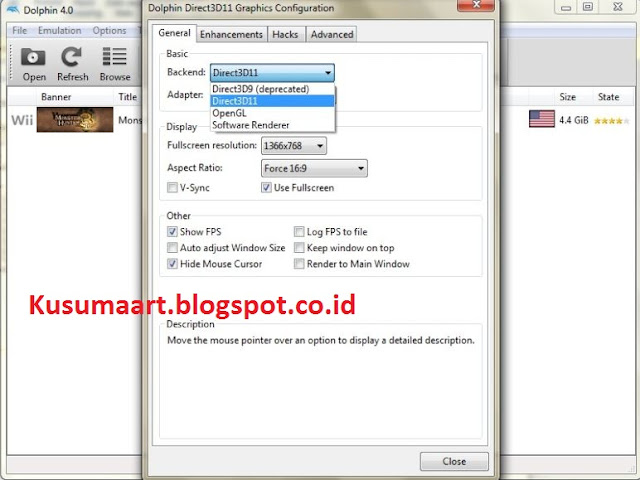Click the Dolphin logo in the title bar
Screen dimensions: 640x480
coord(12,9)
